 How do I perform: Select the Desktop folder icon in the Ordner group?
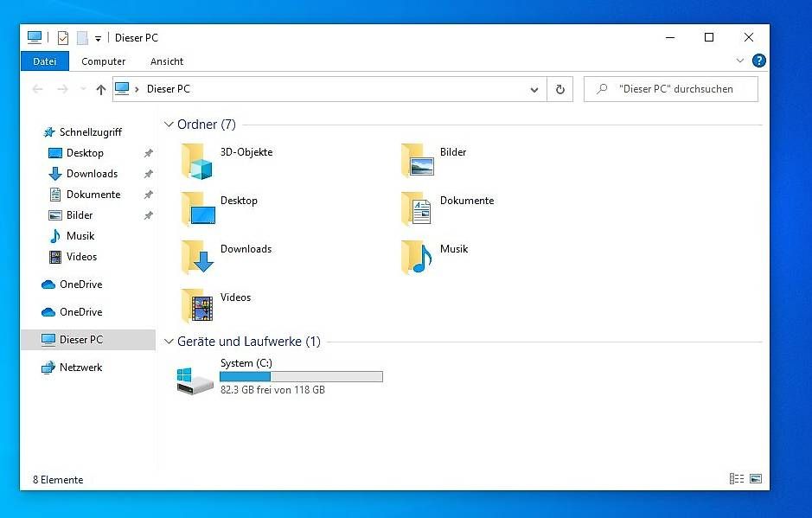tap(198, 209)
